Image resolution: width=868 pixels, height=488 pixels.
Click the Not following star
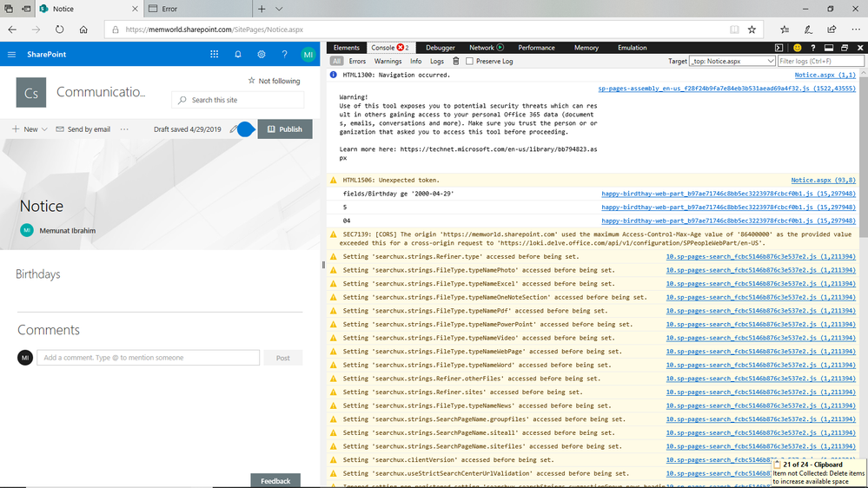(251, 80)
